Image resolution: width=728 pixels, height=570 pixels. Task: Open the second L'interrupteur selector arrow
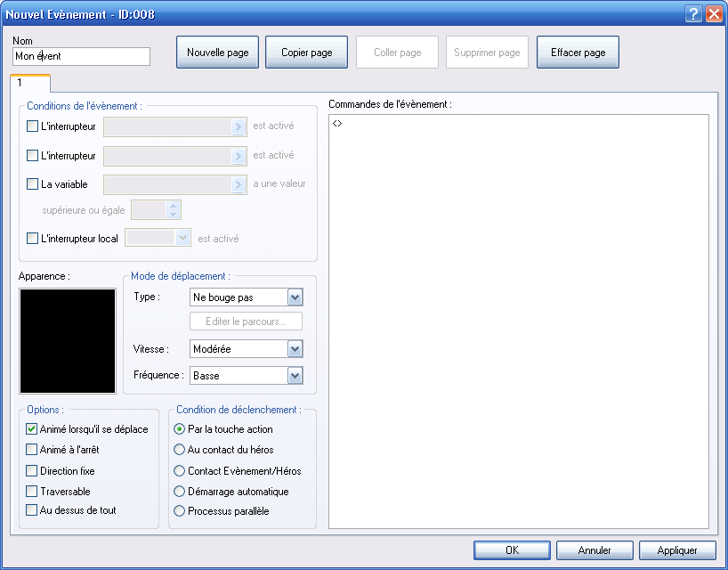click(239, 156)
